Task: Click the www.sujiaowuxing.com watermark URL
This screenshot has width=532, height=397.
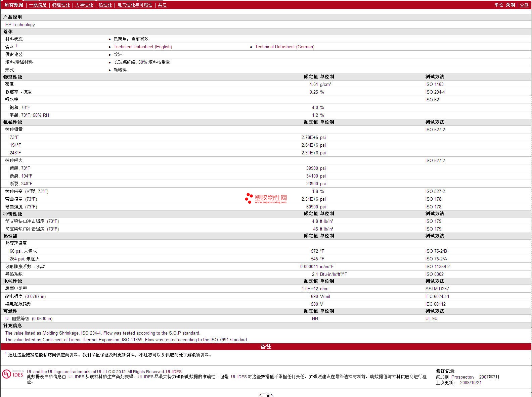Action: pos(270,202)
